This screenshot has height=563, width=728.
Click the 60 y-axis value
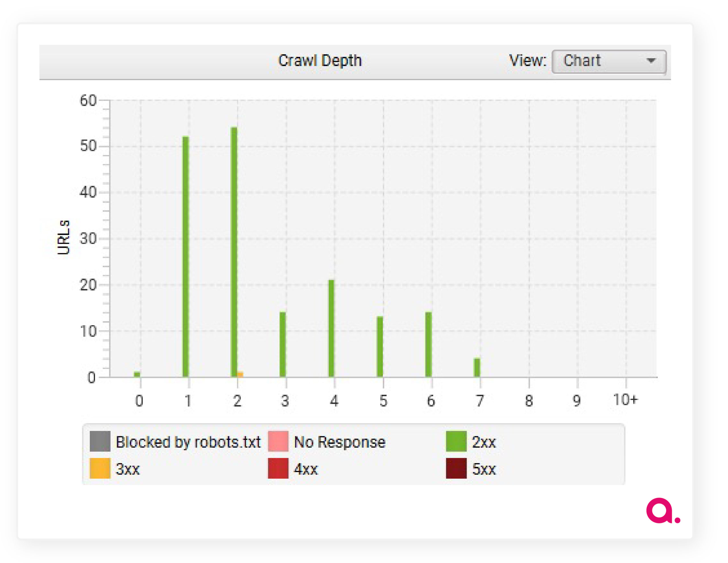point(88,100)
